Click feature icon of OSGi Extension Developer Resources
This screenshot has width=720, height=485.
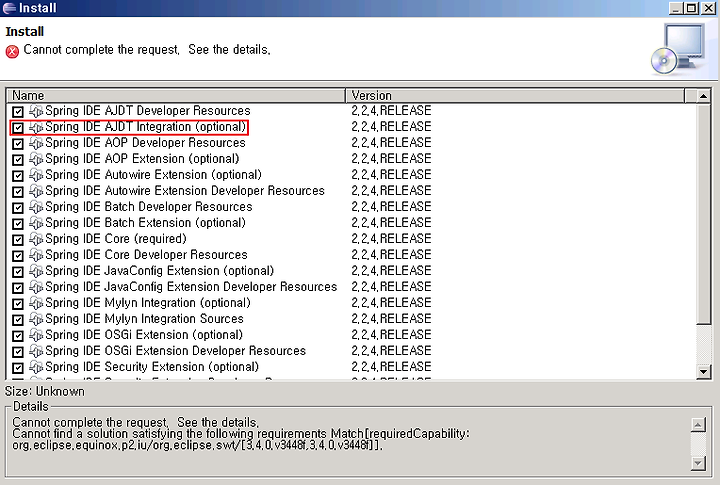[36, 351]
